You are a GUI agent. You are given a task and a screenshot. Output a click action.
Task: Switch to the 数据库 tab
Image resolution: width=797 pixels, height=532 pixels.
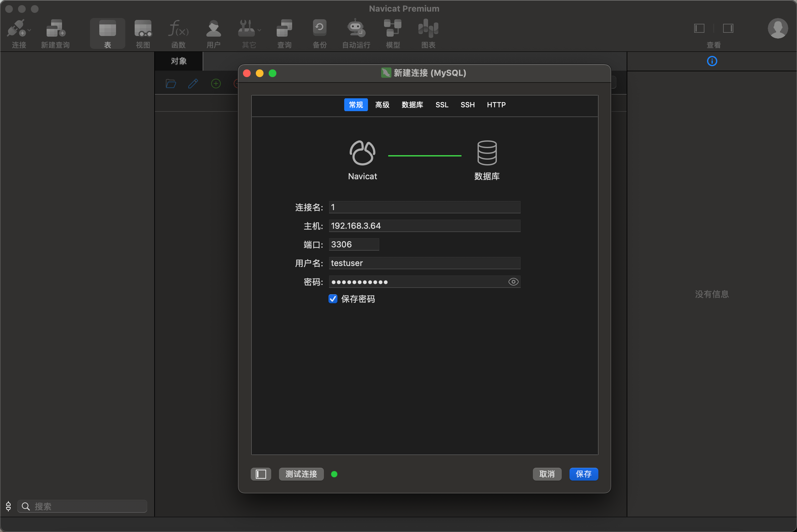click(412, 105)
